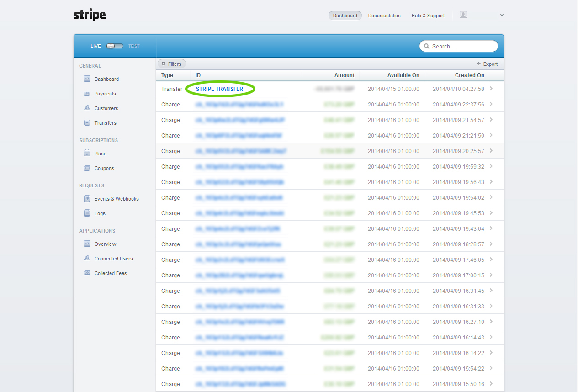578x392 pixels.
Task: Open the Connected Users sidebar link
Action: 114,259
